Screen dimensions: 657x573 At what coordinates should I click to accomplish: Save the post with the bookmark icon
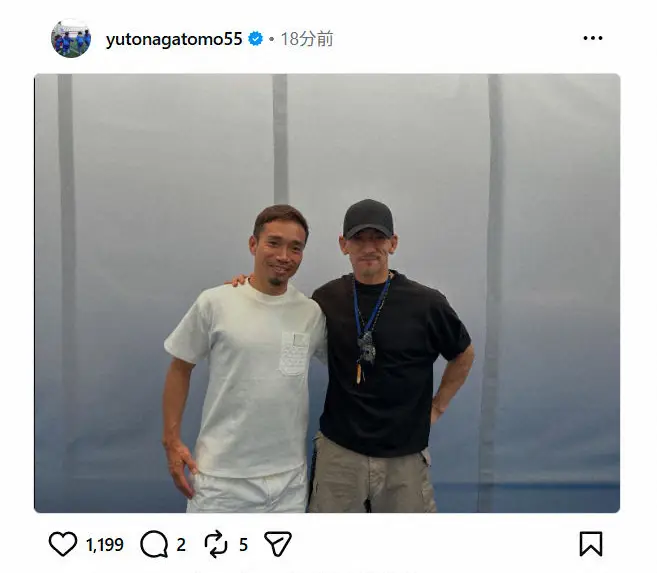tap(591, 544)
